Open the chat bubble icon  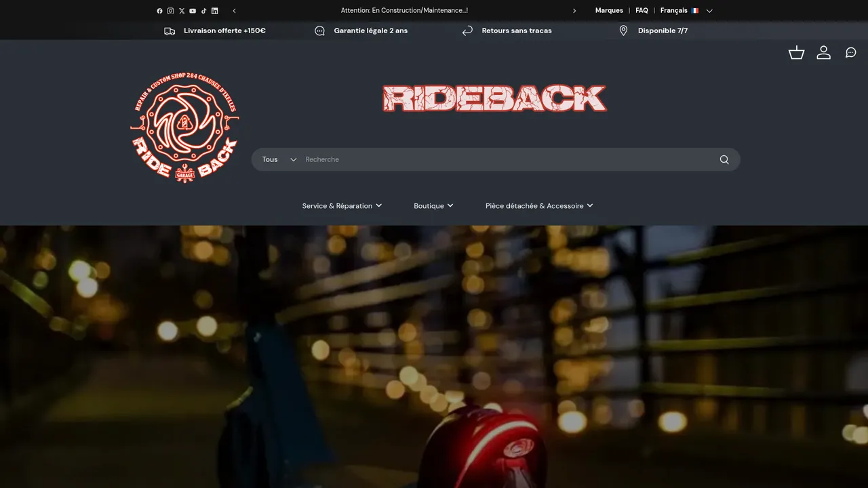(851, 53)
